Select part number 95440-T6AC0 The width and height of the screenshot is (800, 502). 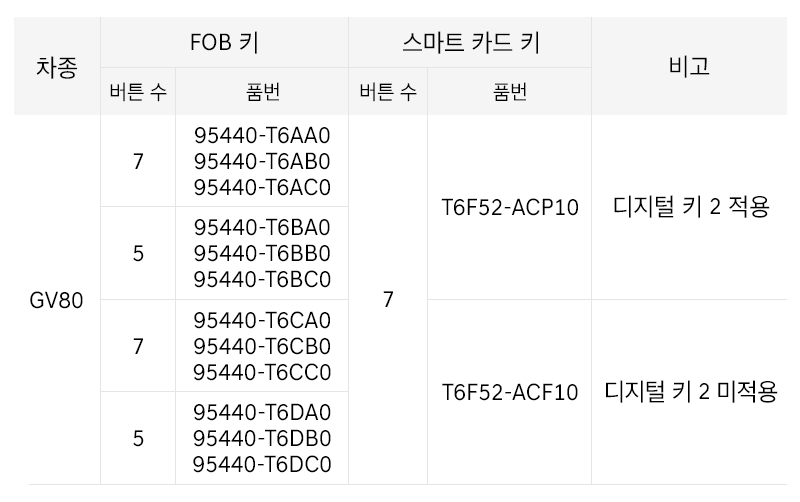pos(261,187)
